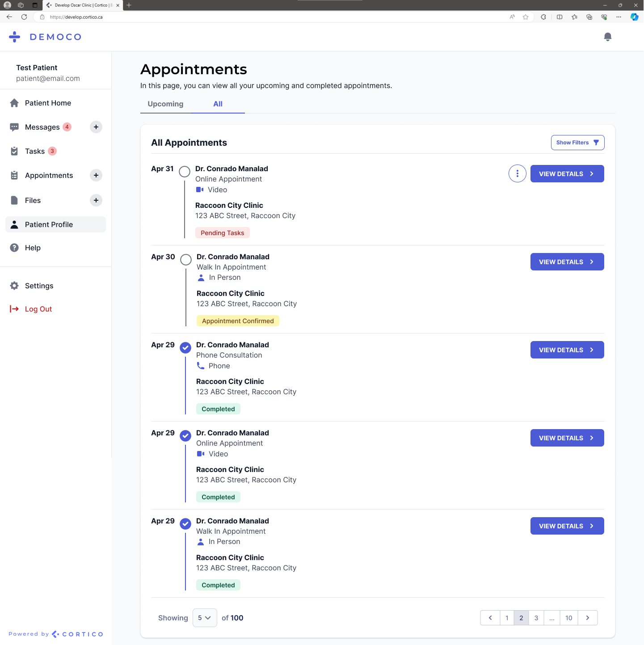Click the Messages chat bubble icon
The height and width of the screenshot is (645, 644).
click(x=14, y=127)
